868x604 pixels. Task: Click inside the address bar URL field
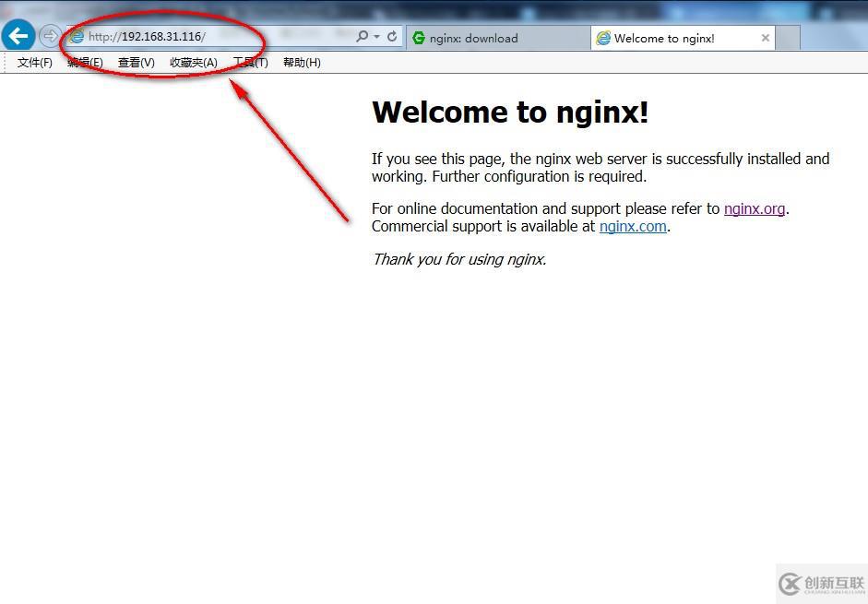(184, 36)
